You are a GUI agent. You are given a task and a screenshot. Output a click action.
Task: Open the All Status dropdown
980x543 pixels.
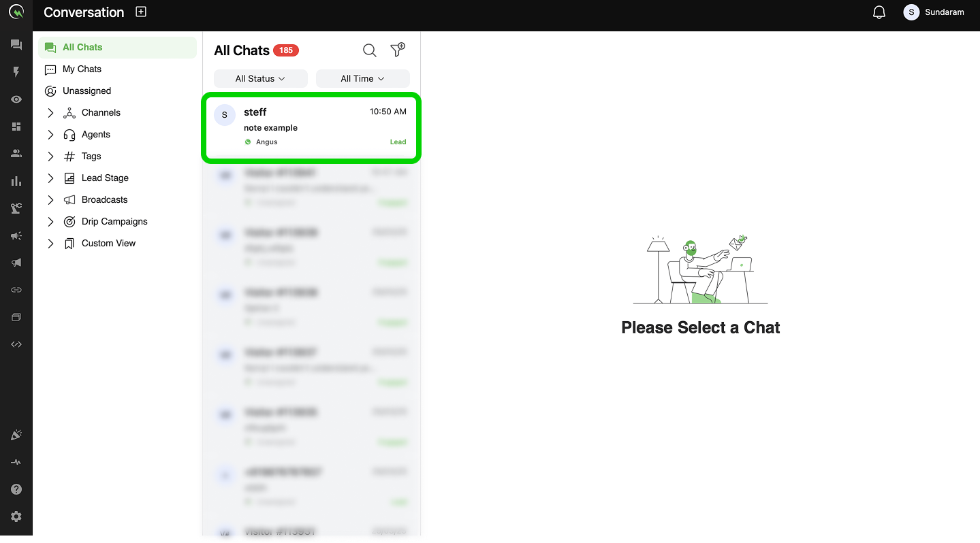[261, 78]
